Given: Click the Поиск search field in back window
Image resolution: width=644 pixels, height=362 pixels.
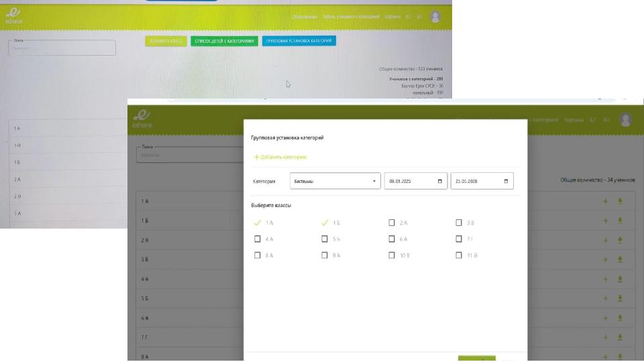Looking at the screenshot, I should [x=62, y=48].
